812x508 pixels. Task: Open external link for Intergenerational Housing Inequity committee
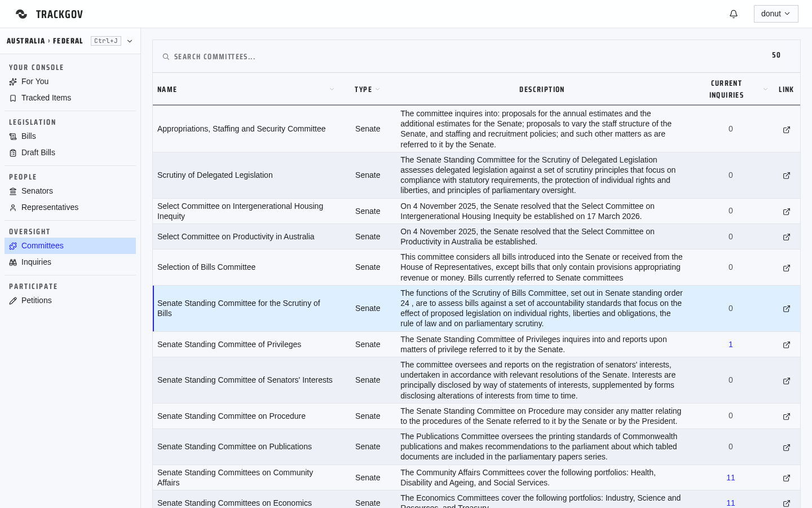click(787, 212)
